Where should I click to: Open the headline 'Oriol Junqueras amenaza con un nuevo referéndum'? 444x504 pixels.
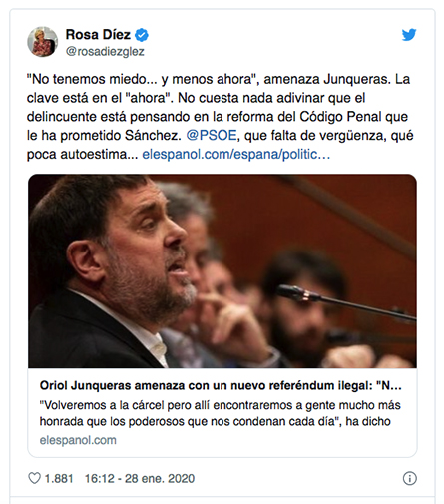[x=221, y=386]
